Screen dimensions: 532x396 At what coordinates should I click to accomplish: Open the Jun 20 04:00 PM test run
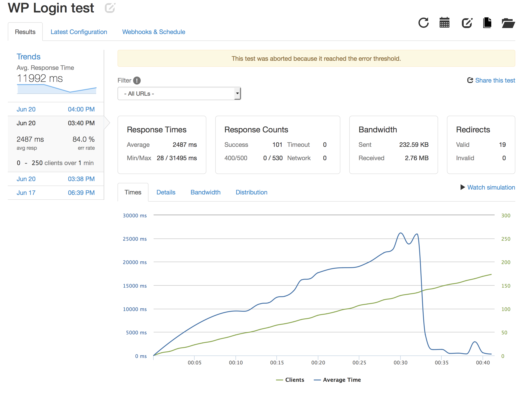(56, 109)
